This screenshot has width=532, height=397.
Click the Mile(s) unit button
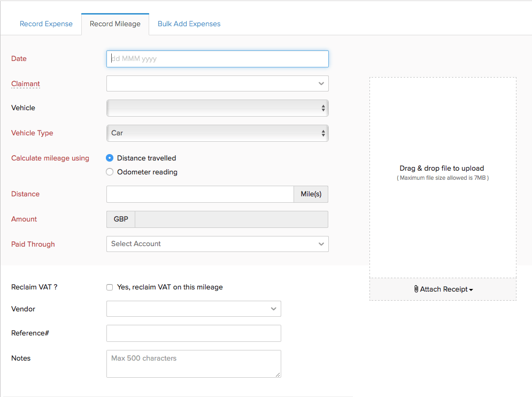coord(311,194)
